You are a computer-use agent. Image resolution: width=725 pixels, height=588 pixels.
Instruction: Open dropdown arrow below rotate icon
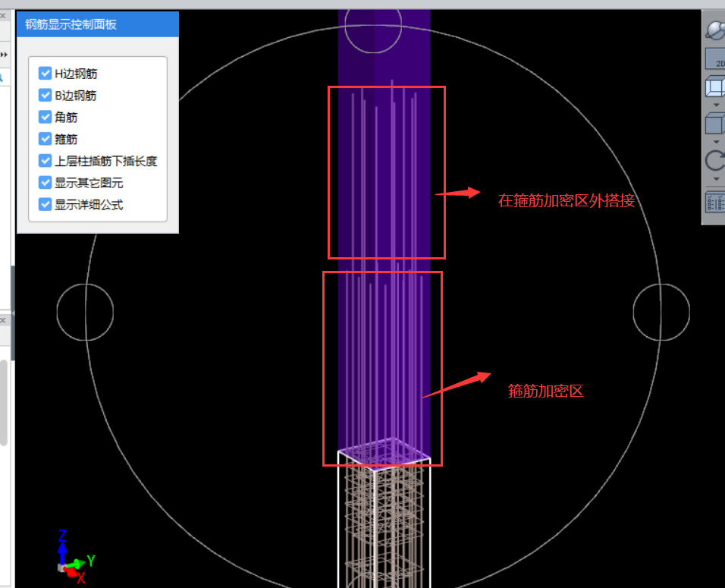click(x=717, y=179)
